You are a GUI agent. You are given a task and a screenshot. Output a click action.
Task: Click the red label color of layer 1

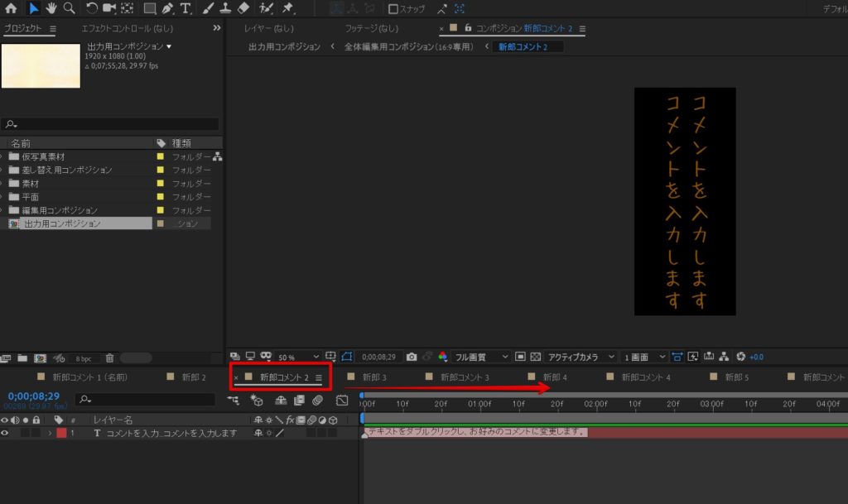pos(61,433)
